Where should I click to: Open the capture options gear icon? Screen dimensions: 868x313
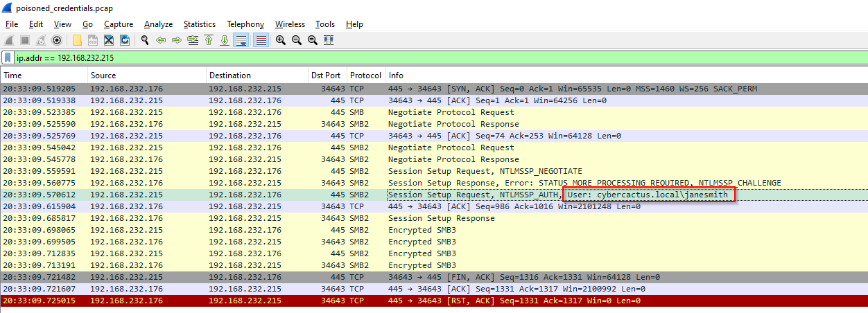pos(57,40)
